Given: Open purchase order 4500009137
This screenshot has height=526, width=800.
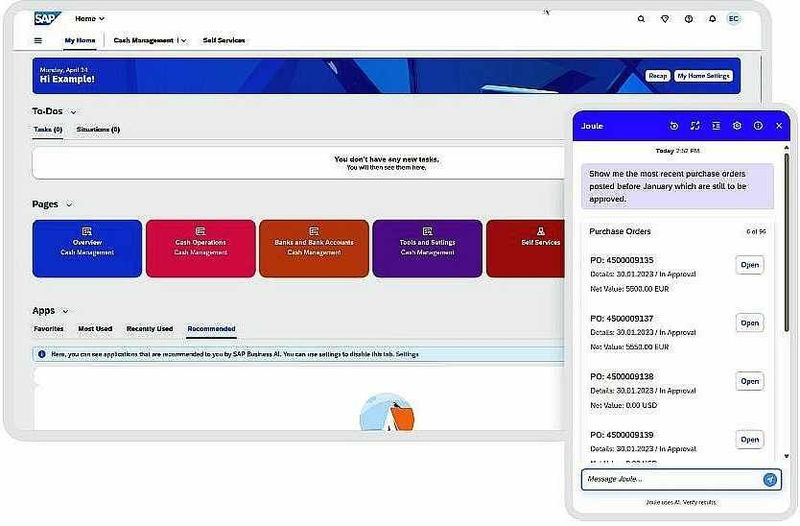Looking at the screenshot, I should click(x=749, y=323).
